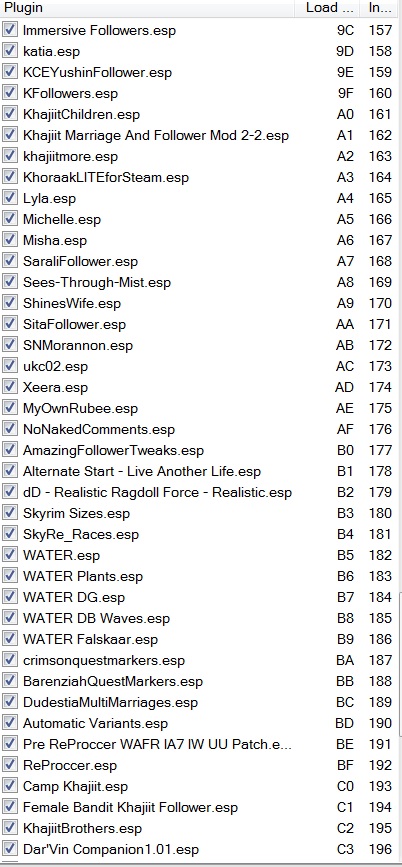
Task: Disable the ReProccer.esp checkbox
Action: point(10,765)
